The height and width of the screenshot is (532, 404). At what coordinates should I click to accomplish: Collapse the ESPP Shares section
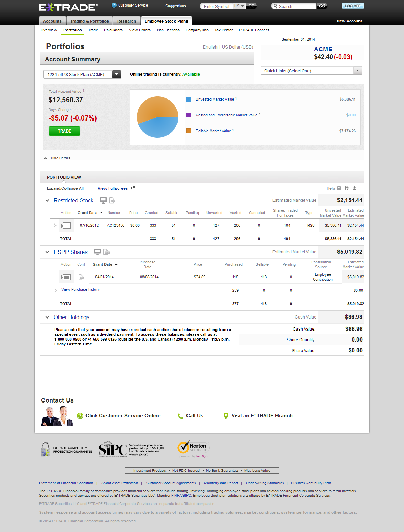click(x=47, y=252)
